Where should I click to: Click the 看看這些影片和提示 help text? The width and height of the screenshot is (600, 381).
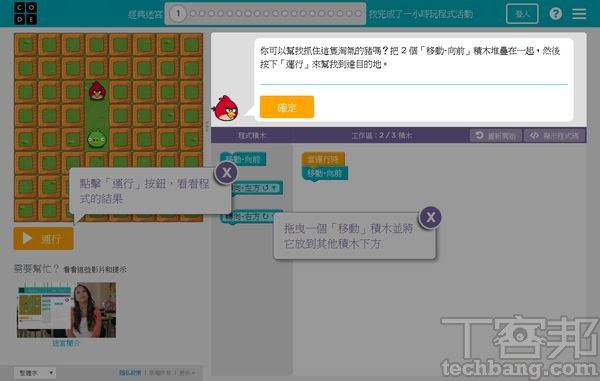coord(95,270)
